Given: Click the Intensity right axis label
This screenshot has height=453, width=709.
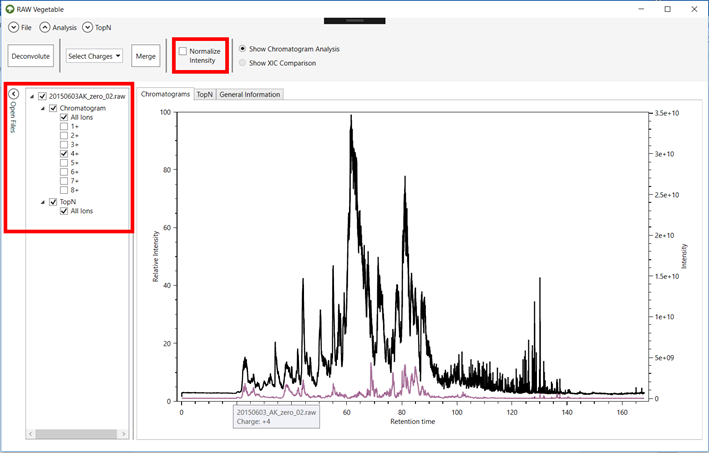Looking at the screenshot, I should tap(684, 256).
